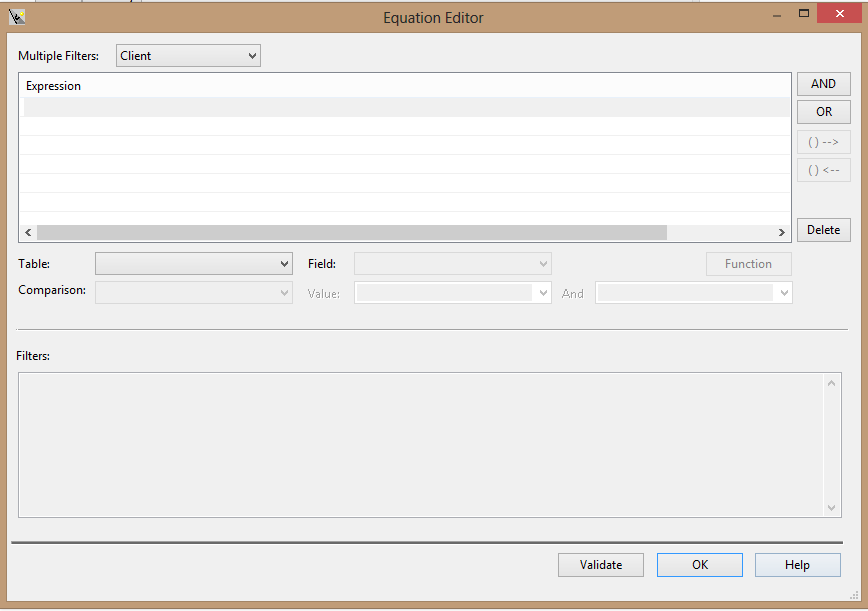Click the Validate button
Viewport: 868px width, 611px height.
(x=600, y=565)
